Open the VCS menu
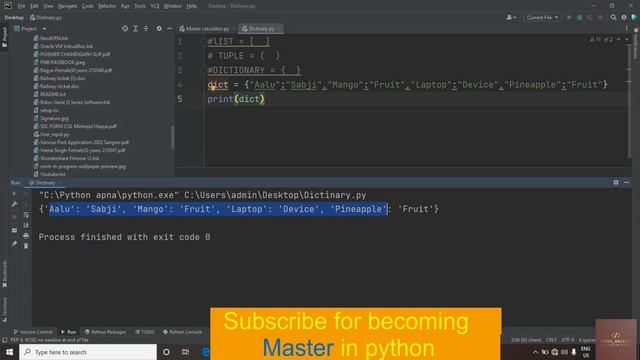This screenshot has width=640, height=360. pos(155,6)
